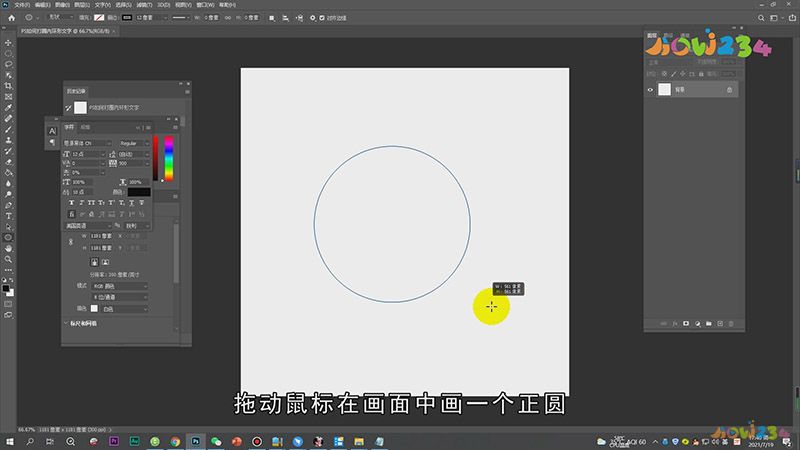Open the Regular font style dropdown

pos(133,143)
